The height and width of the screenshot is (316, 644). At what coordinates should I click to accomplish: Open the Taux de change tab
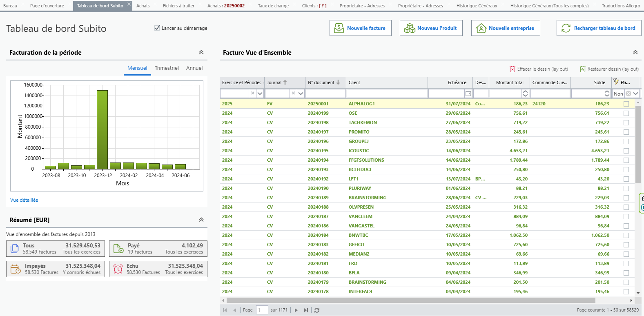tap(273, 6)
